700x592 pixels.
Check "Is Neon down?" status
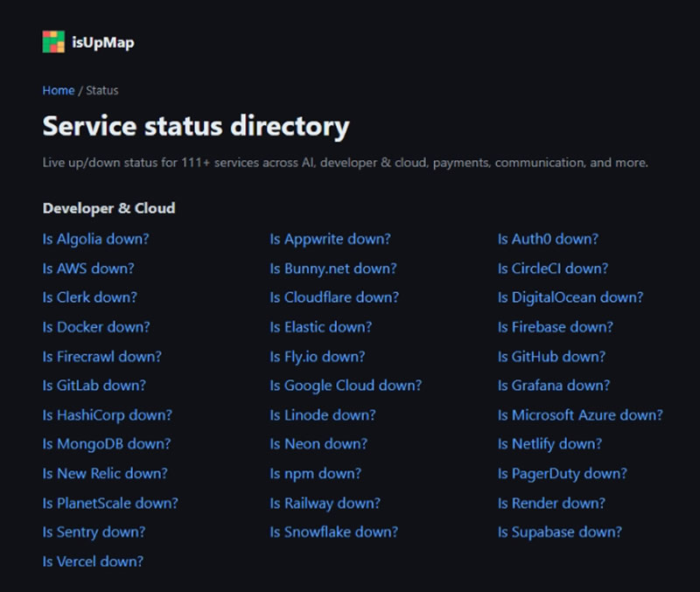tap(318, 444)
